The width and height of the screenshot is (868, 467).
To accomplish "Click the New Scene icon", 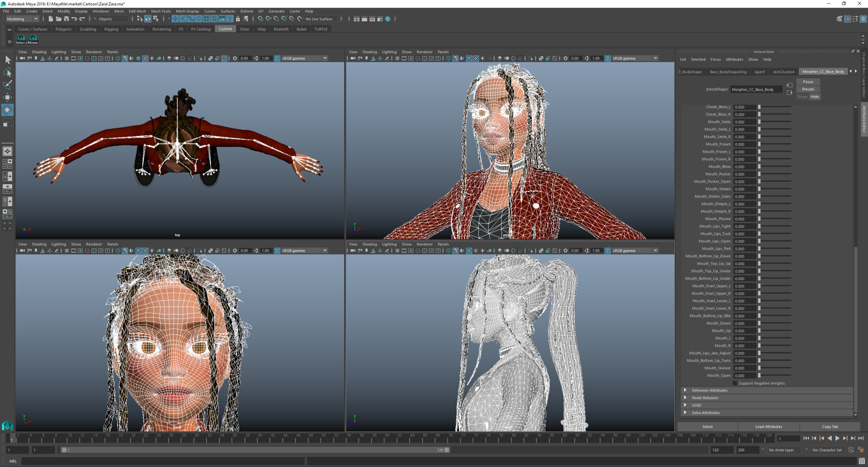I will click(x=51, y=19).
